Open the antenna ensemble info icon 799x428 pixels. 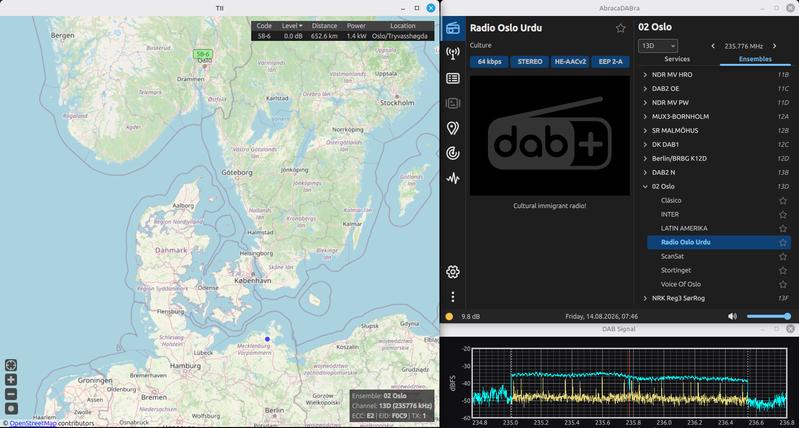[452, 54]
